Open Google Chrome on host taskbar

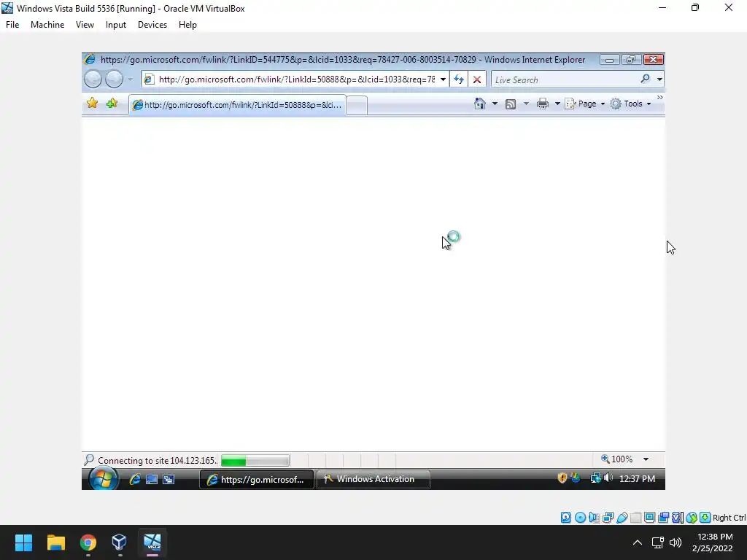click(x=88, y=542)
